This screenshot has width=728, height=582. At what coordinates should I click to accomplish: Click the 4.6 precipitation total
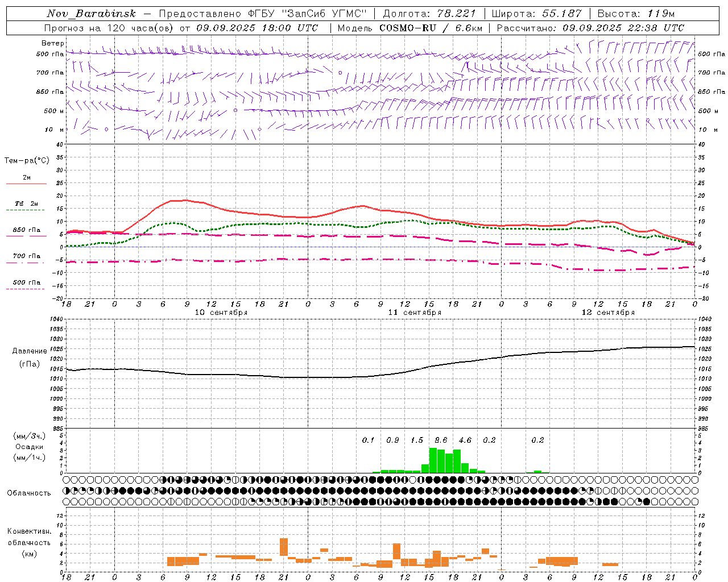(x=465, y=440)
